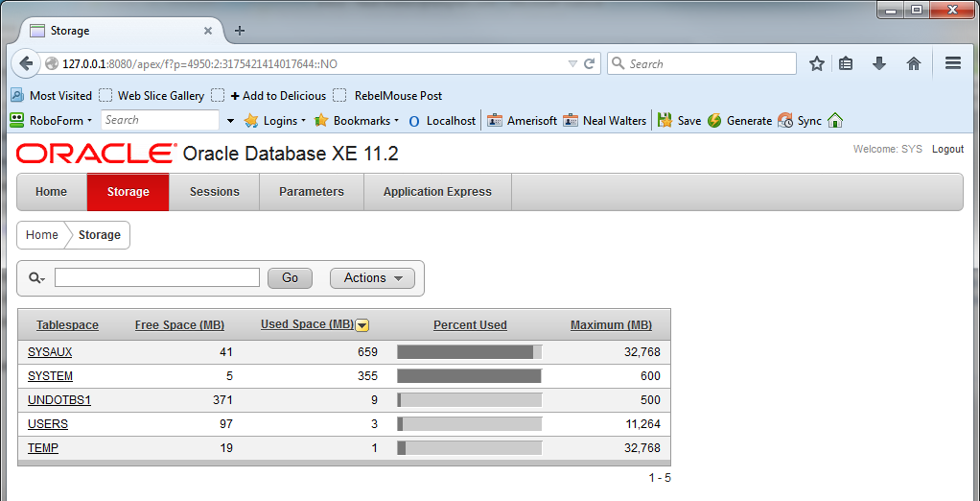This screenshot has width=980, height=501.
Task: Open the Most Visited bookmark
Action: (x=51, y=96)
